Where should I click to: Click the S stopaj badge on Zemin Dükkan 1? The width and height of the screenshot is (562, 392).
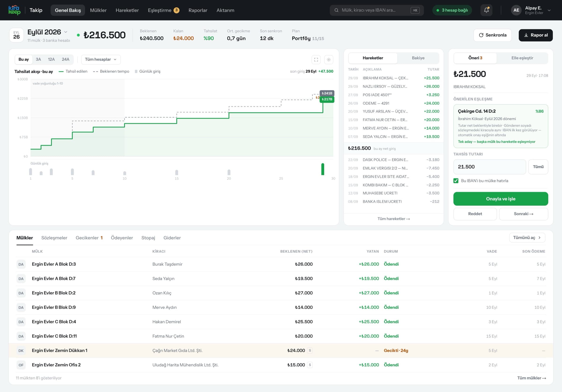tap(310, 350)
